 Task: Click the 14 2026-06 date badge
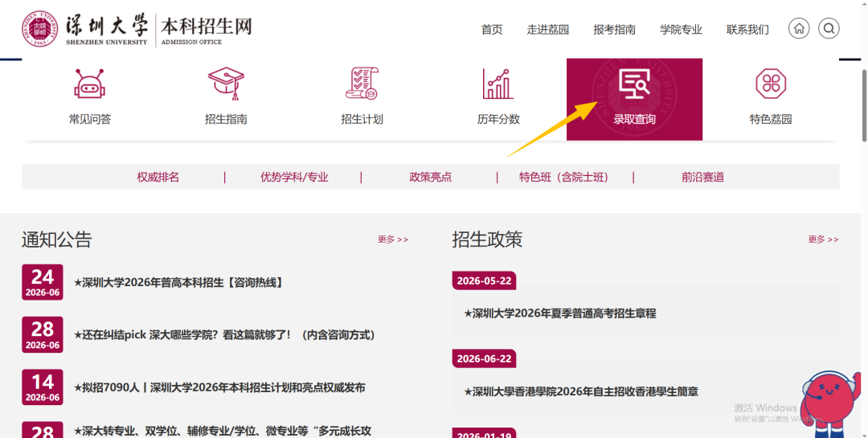pyautogui.click(x=42, y=387)
